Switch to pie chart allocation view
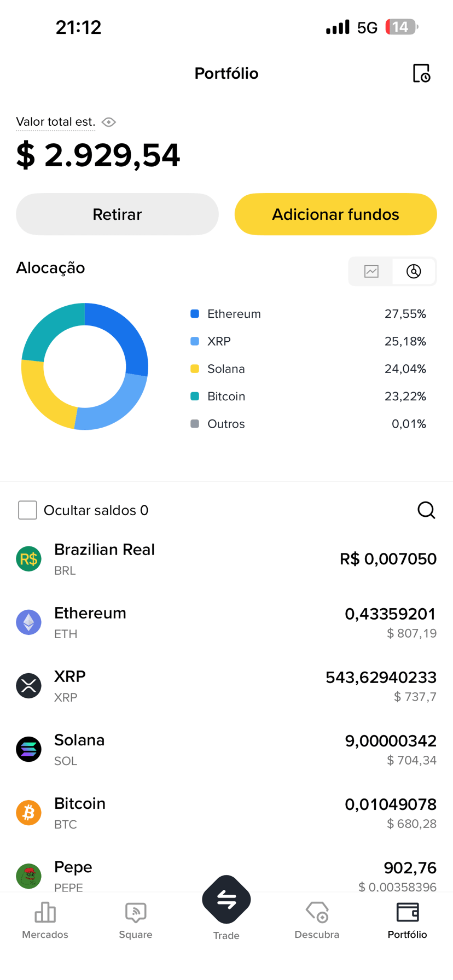 click(414, 271)
